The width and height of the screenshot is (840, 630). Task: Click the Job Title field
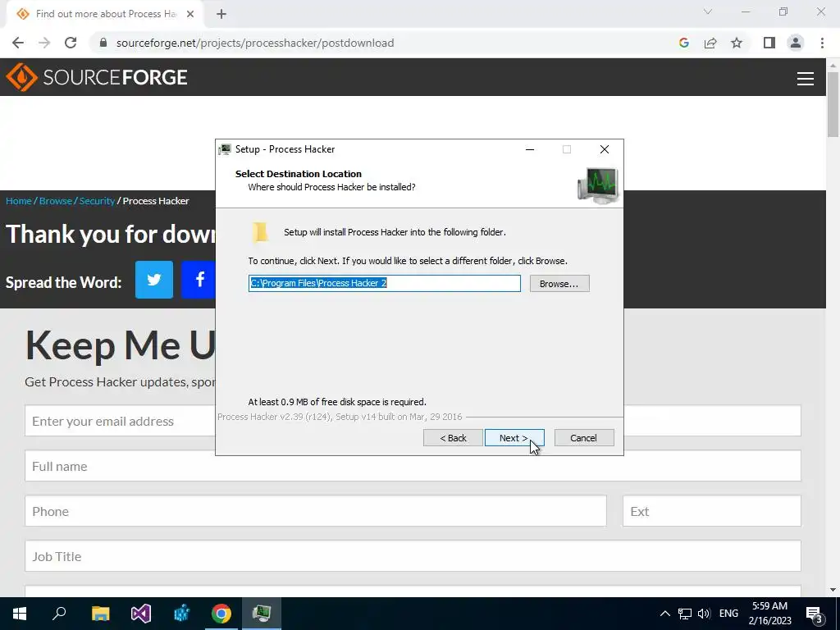click(413, 556)
